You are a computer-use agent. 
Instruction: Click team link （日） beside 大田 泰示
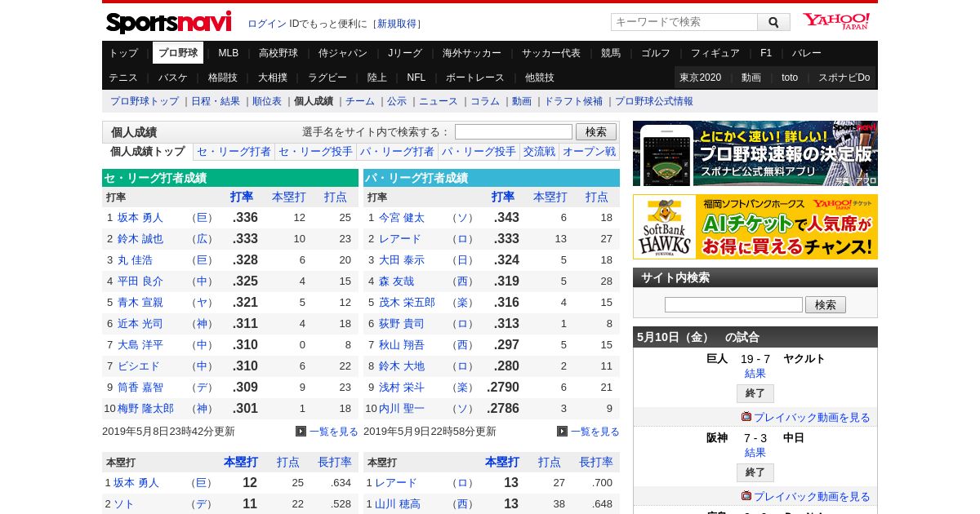click(464, 260)
